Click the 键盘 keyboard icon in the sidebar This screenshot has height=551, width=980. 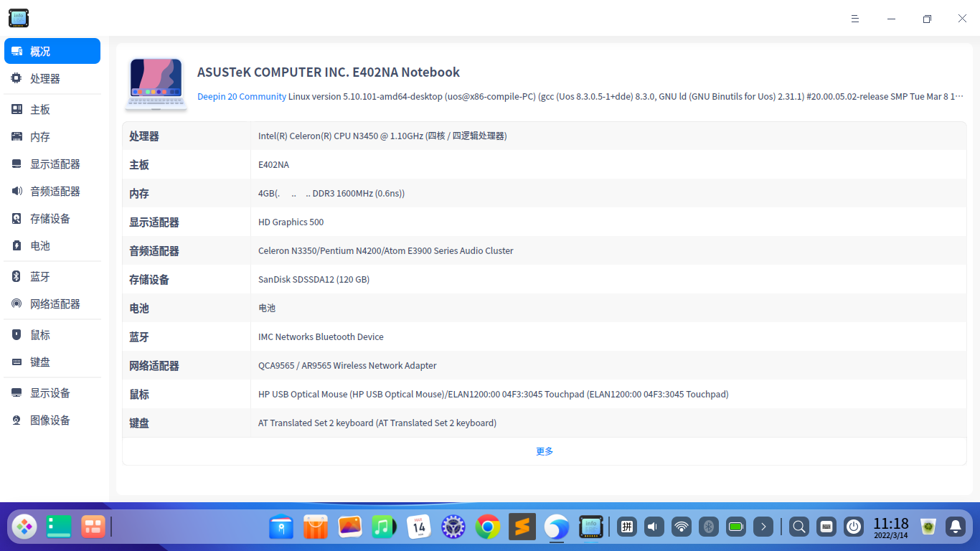[x=17, y=362]
